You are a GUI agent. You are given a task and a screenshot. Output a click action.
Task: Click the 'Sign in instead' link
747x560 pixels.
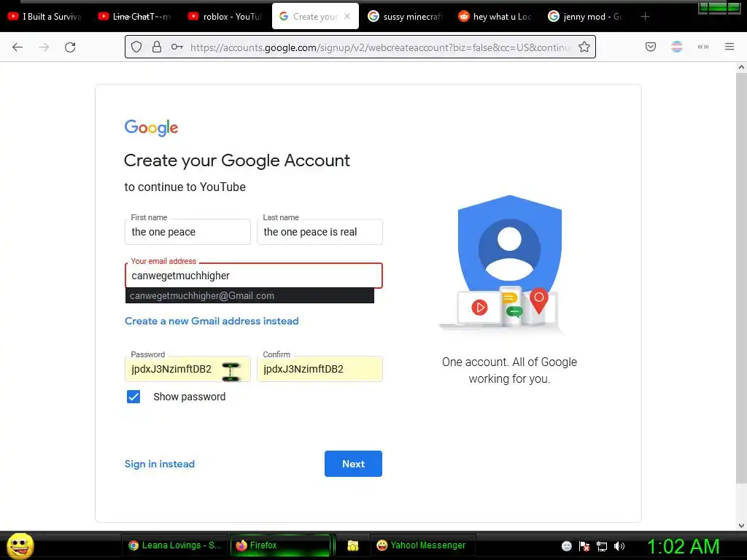tap(160, 464)
